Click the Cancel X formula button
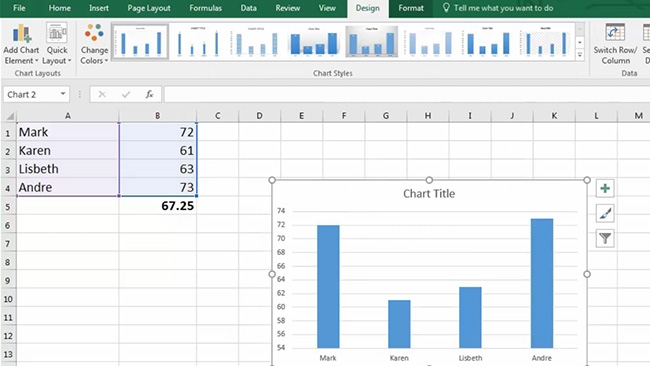 point(102,95)
